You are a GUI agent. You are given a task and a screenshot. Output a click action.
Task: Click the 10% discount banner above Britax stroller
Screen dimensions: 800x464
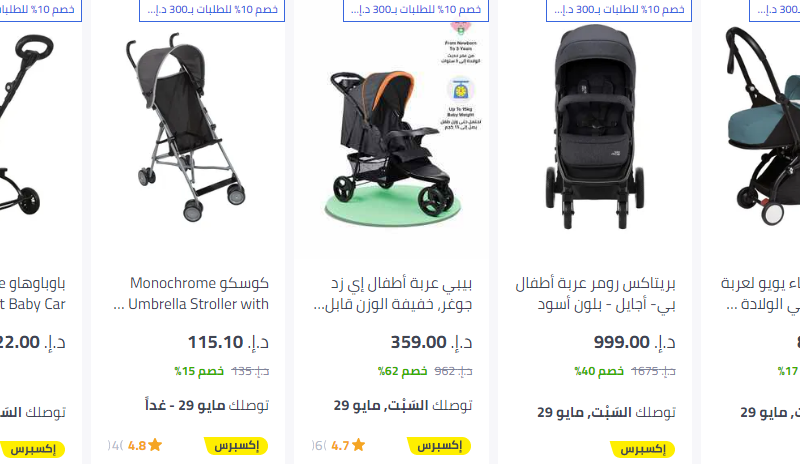click(619, 10)
